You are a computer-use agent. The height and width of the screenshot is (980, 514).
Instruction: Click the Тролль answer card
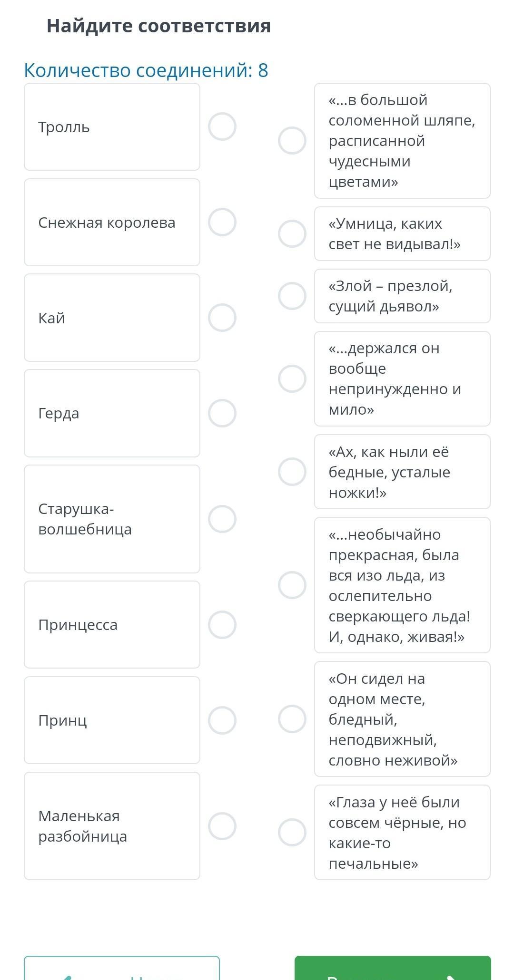tap(112, 126)
